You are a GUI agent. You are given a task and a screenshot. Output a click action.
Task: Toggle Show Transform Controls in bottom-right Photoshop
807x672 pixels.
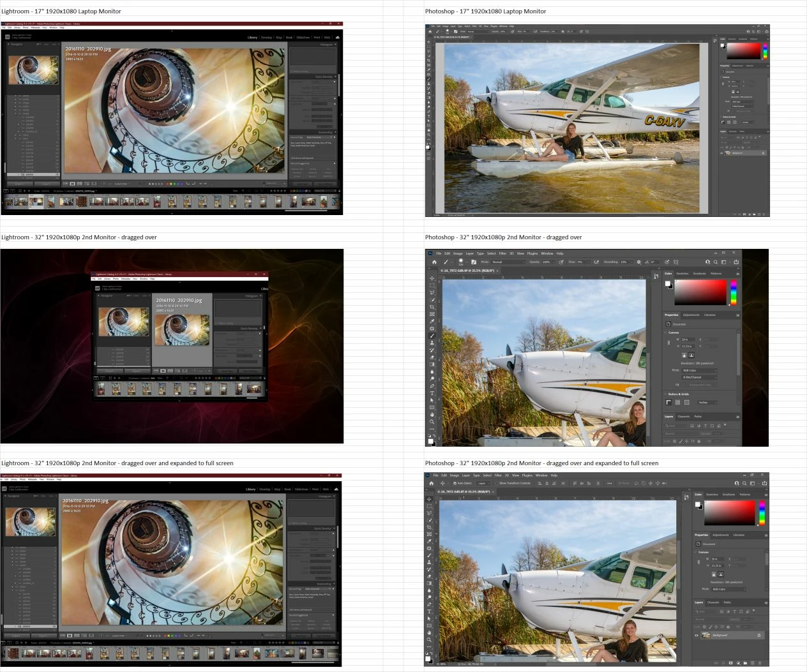click(497, 483)
